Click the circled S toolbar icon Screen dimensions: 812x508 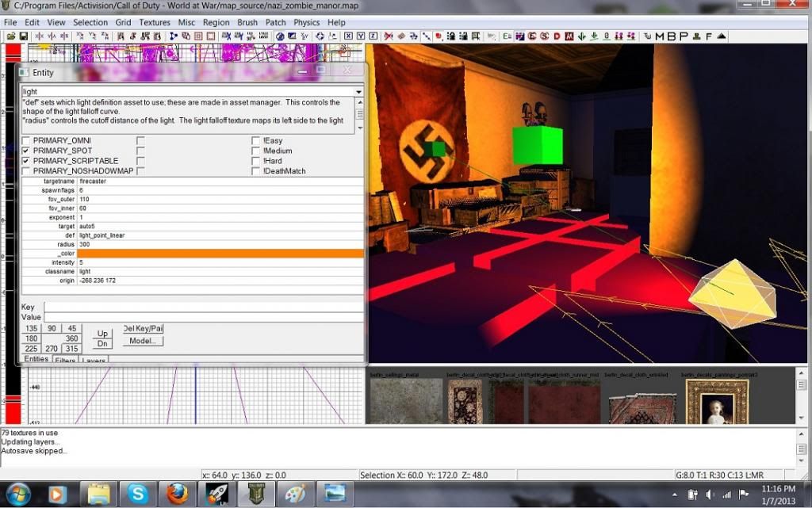(x=544, y=36)
